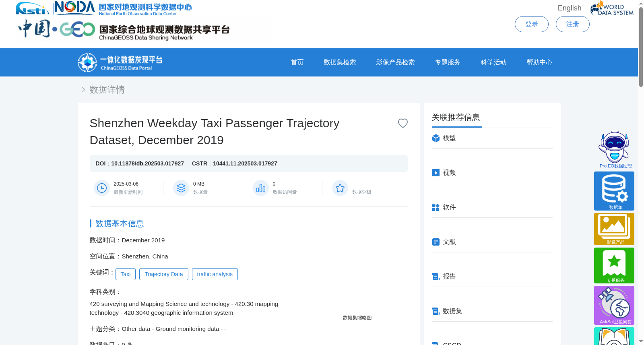644x345 pixels.
Task: Click the grid icon next to 软件
Action: [x=436, y=207]
